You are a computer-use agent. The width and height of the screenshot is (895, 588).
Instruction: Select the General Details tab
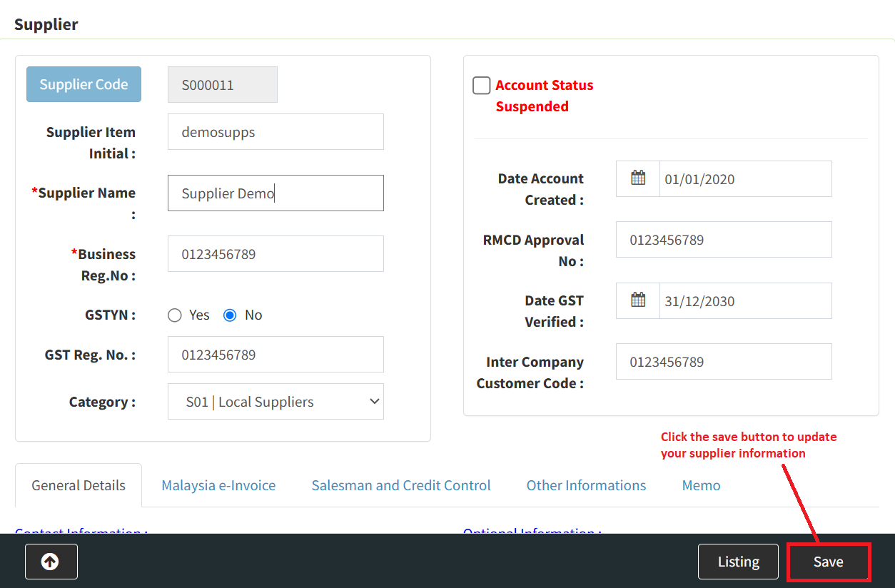pyautogui.click(x=79, y=485)
